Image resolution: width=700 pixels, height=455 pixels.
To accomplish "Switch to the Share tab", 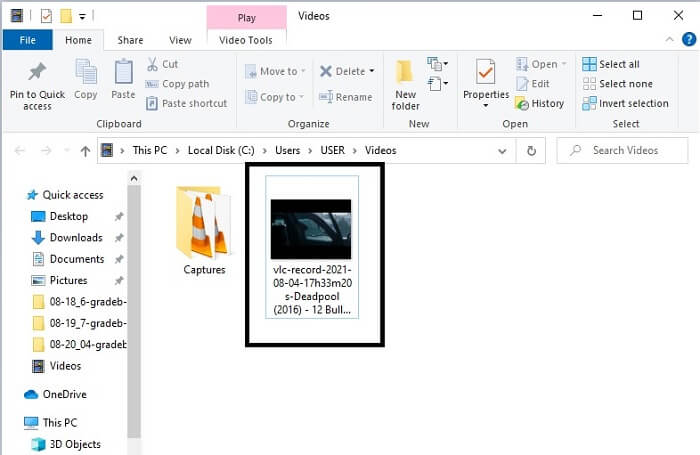I will (130, 40).
